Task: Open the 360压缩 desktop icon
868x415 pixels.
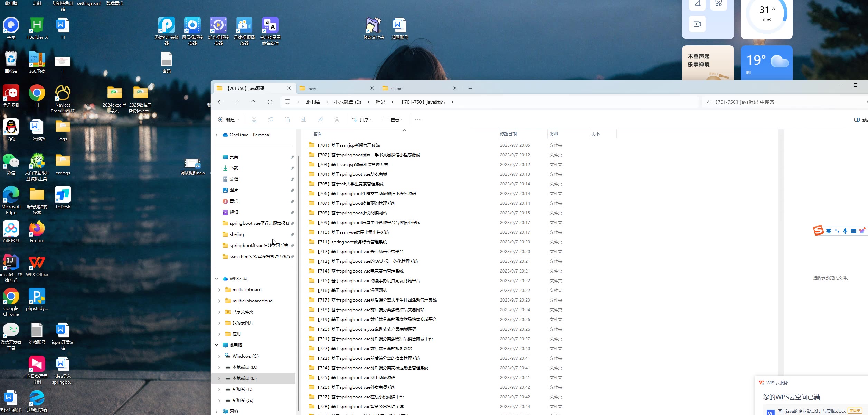Action: [x=37, y=63]
